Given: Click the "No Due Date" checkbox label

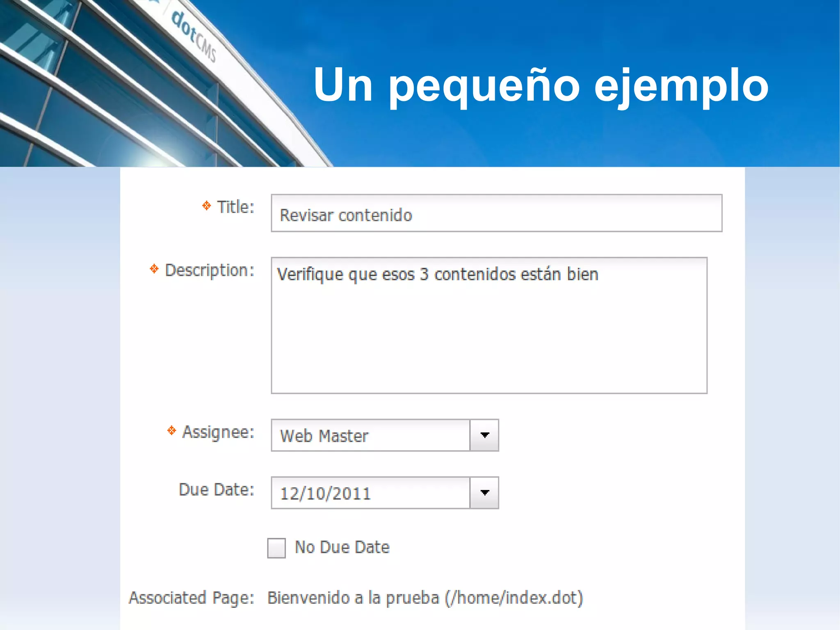Looking at the screenshot, I should [342, 547].
